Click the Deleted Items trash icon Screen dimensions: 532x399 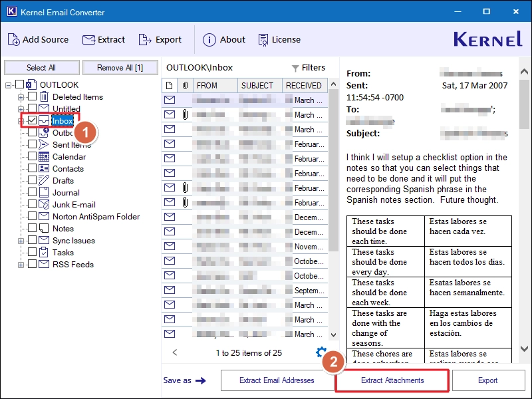point(44,96)
